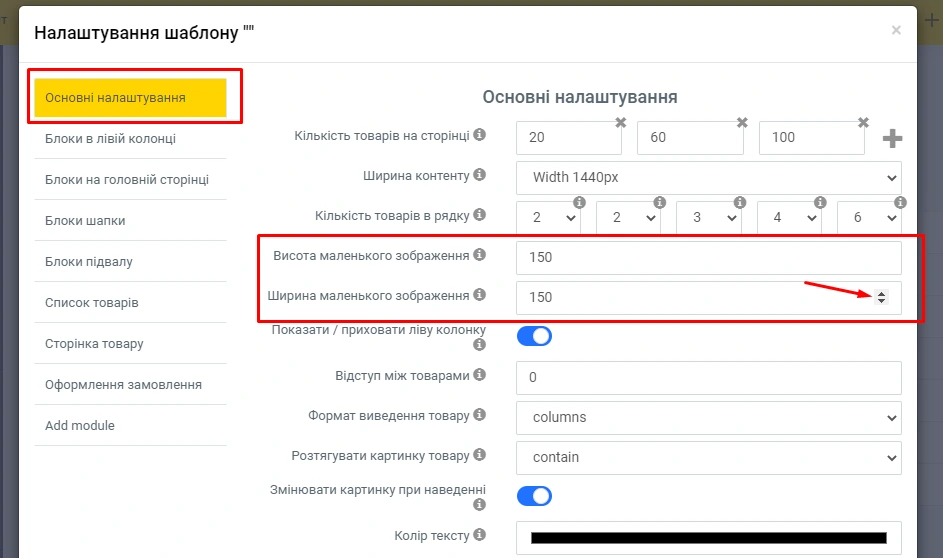Click the plus icon to add products-per-page value

[x=891, y=139]
